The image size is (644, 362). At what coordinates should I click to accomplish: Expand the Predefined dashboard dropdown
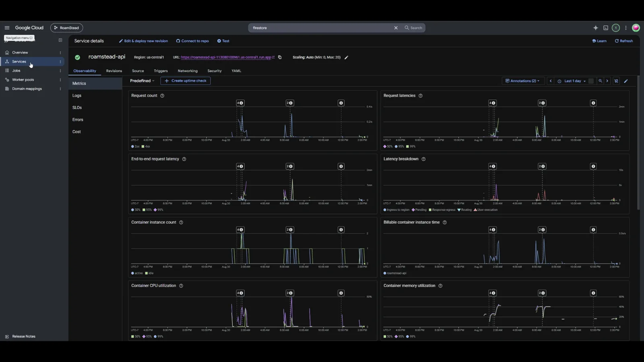142,81
